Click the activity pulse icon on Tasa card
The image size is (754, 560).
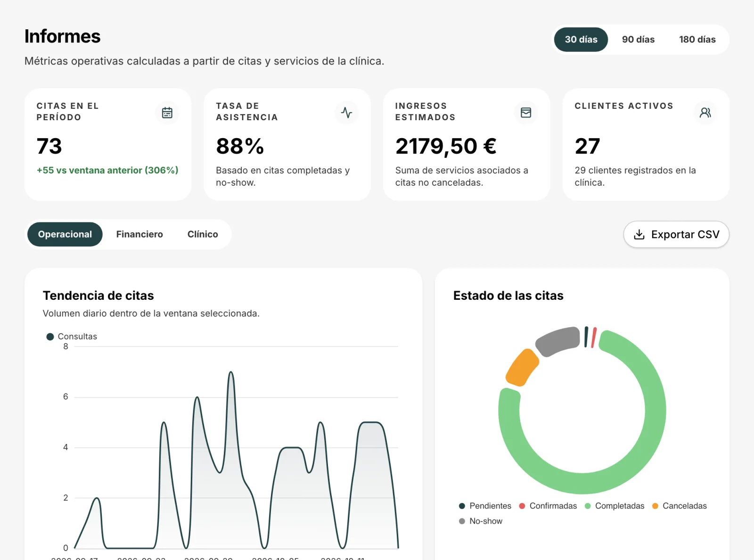click(x=346, y=113)
